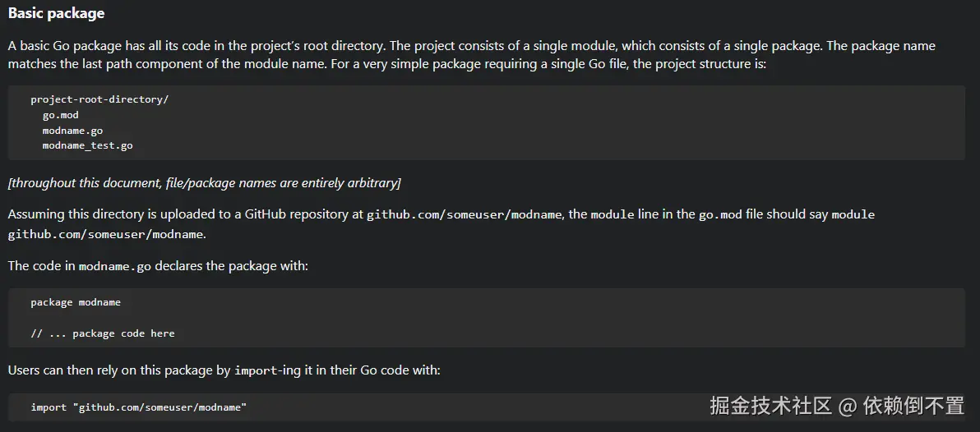Select the "go.mod" line in the project structure block
980x432 pixels.
pos(61,115)
